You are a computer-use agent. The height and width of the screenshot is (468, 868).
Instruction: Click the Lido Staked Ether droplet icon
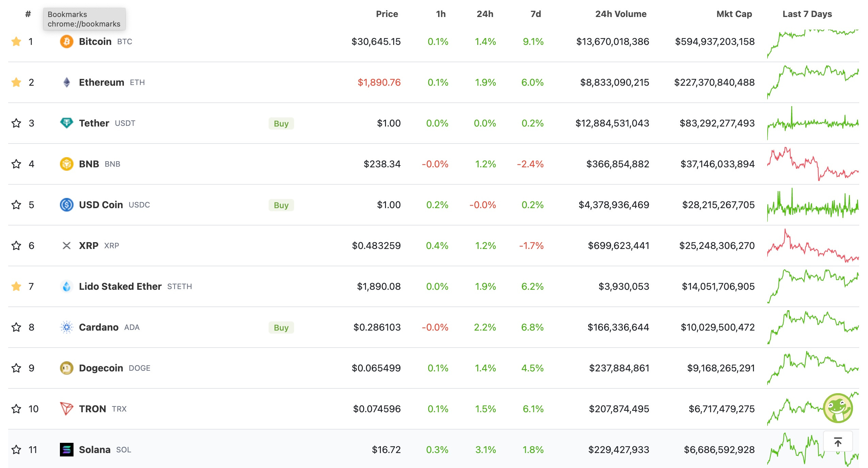(66, 286)
